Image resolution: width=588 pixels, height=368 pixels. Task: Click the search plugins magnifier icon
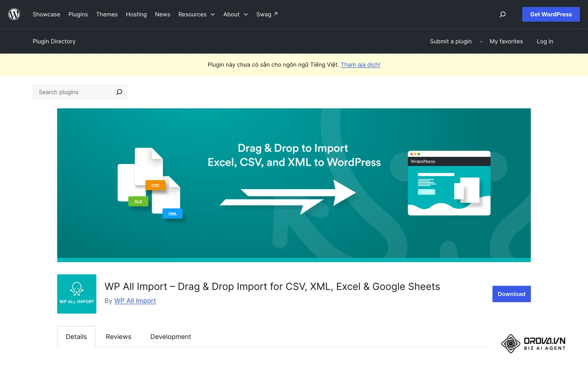click(119, 92)
